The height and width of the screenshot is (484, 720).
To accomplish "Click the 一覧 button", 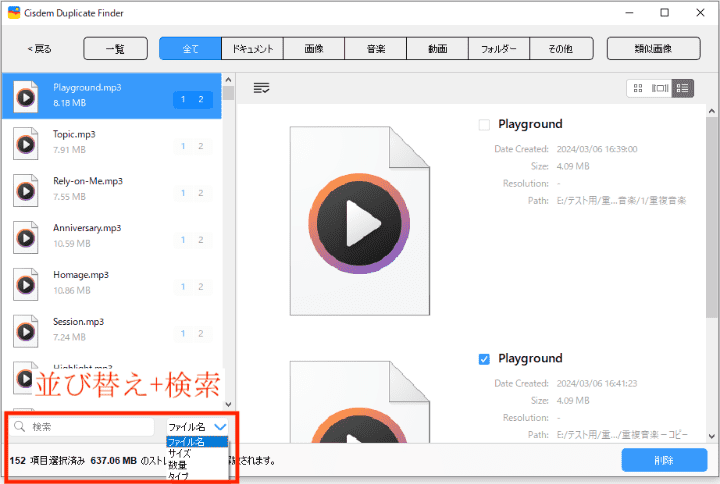I will (115, 49).
